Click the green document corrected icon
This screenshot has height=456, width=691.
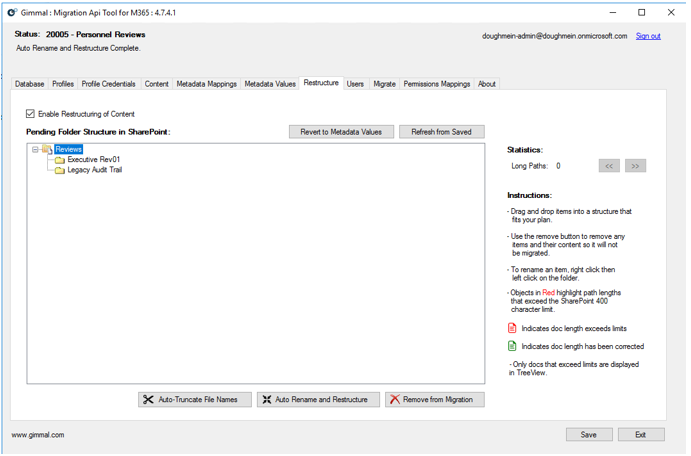point(513,347)
